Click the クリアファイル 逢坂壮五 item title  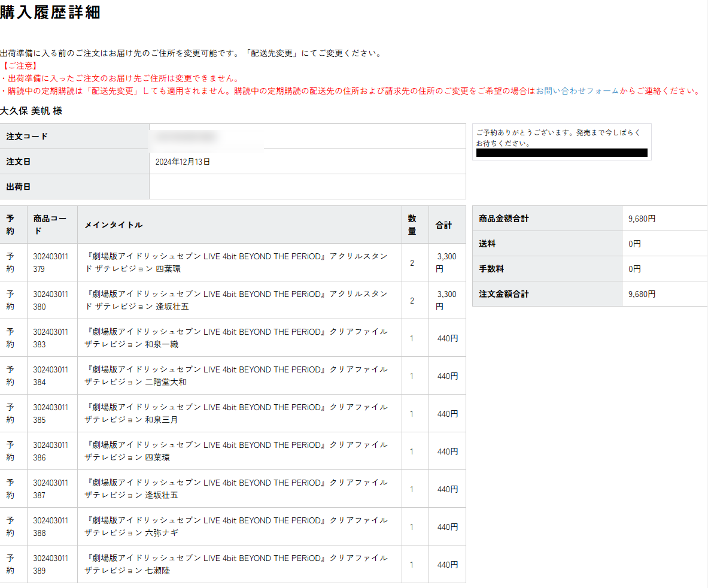236,489
